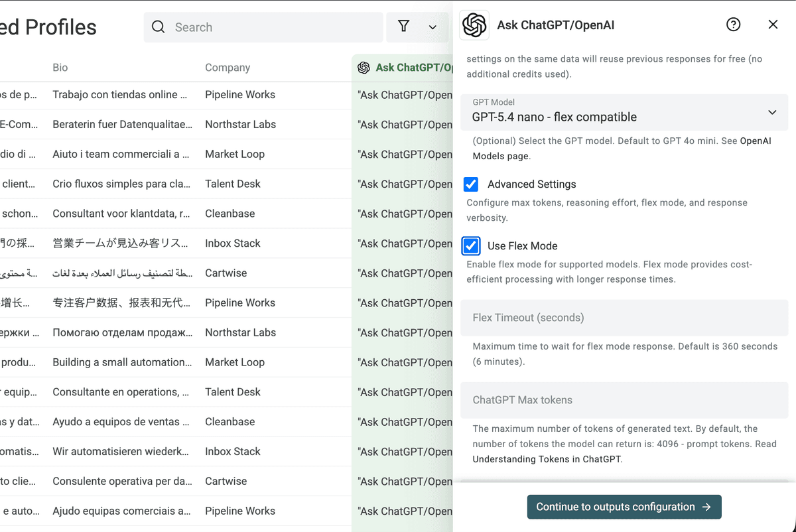796x532 pixels.
Task: Sort by the Bio column header
Action: coord(60,68)
